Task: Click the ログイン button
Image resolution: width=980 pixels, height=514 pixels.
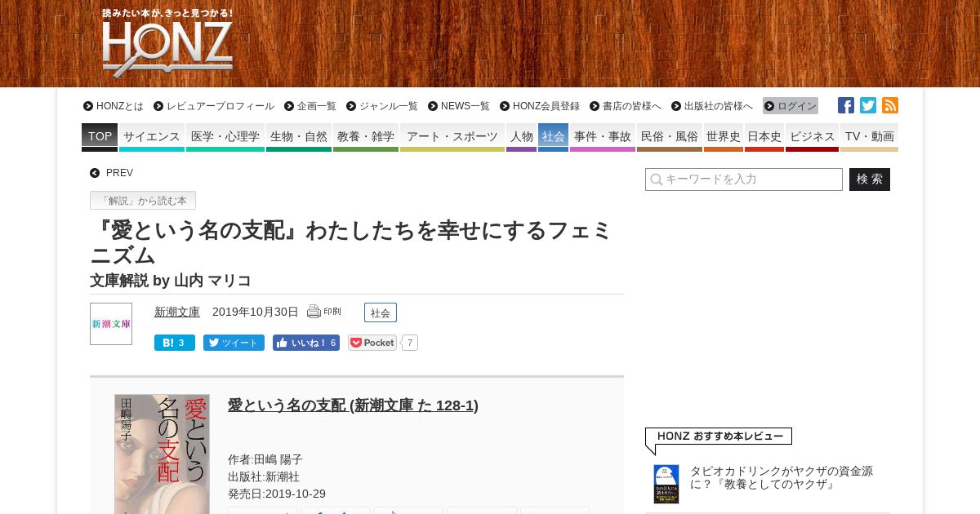Action: pyautogui.click(x=791, y=106)
